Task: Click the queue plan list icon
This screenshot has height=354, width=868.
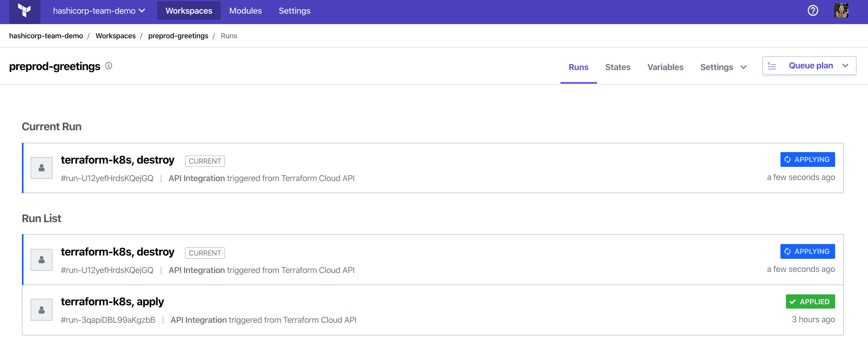Action: click(772, 66)
